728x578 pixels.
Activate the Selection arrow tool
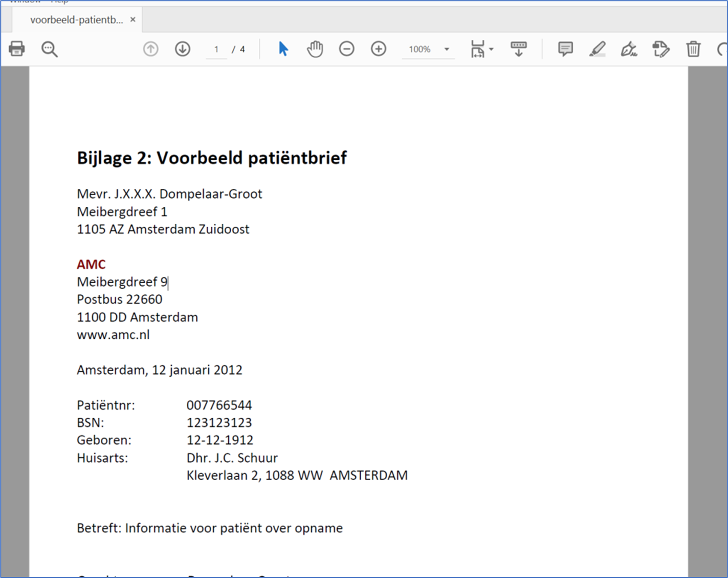(283, 49)
